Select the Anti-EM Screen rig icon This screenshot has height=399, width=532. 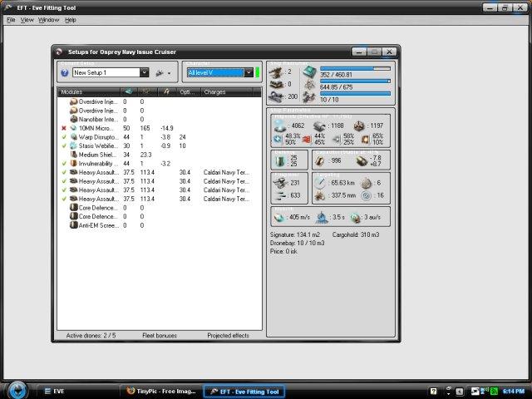[x=74, y=225]
